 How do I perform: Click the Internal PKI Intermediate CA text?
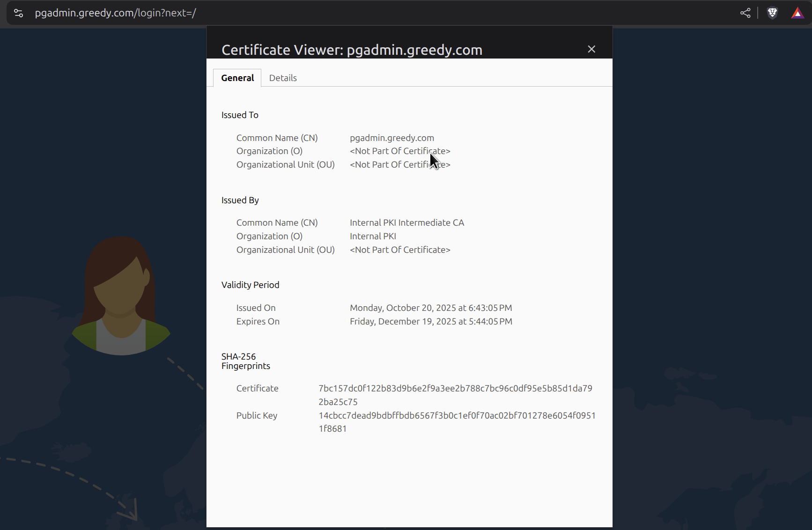pyautogui.click(x=406, y=222)
